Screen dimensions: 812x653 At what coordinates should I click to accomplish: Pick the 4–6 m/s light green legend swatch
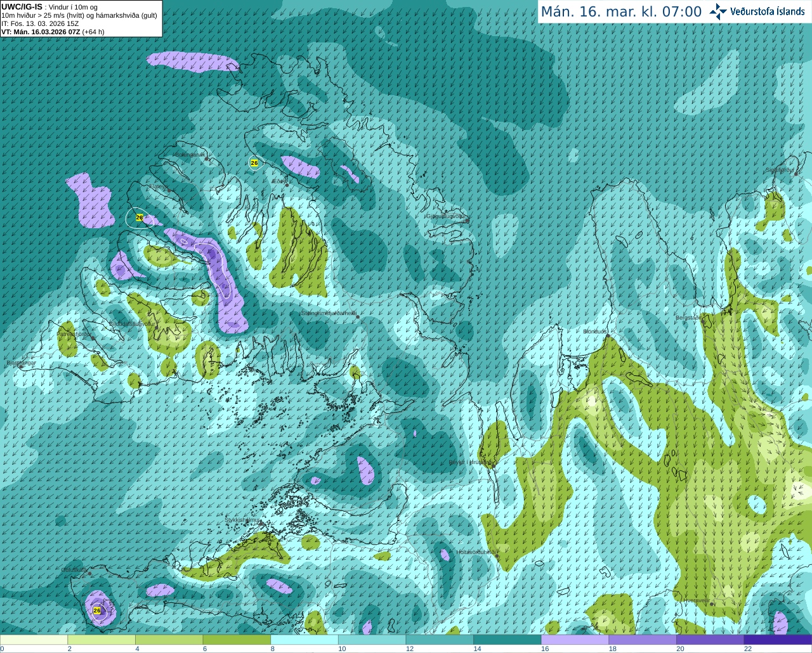169,640
